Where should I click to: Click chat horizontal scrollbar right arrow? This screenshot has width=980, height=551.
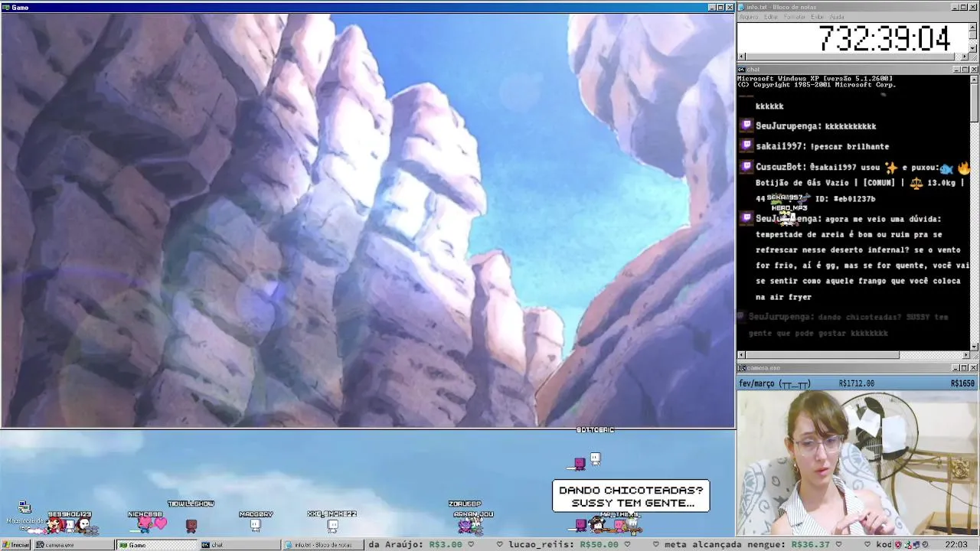click(x=965, y=355)
